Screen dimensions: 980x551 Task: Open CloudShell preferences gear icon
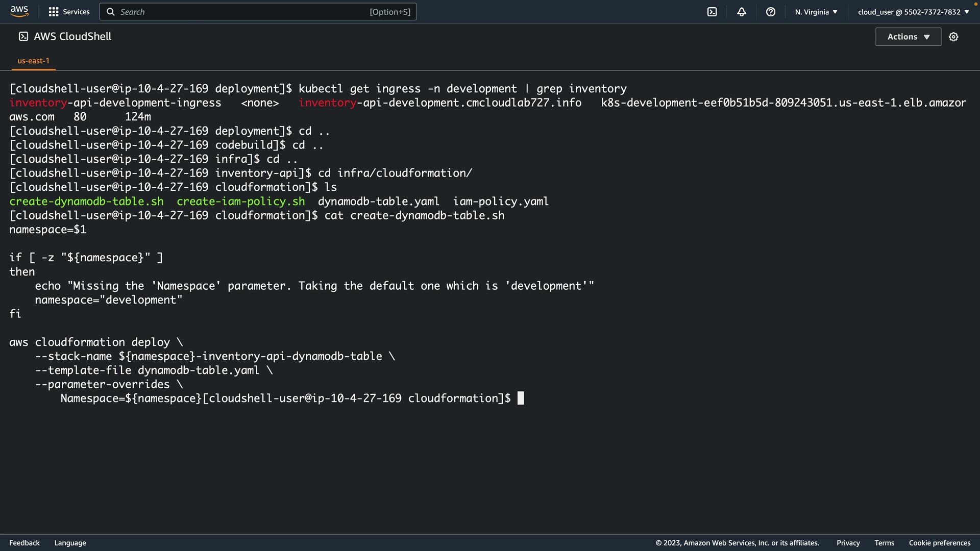click(x=953, y=37)
